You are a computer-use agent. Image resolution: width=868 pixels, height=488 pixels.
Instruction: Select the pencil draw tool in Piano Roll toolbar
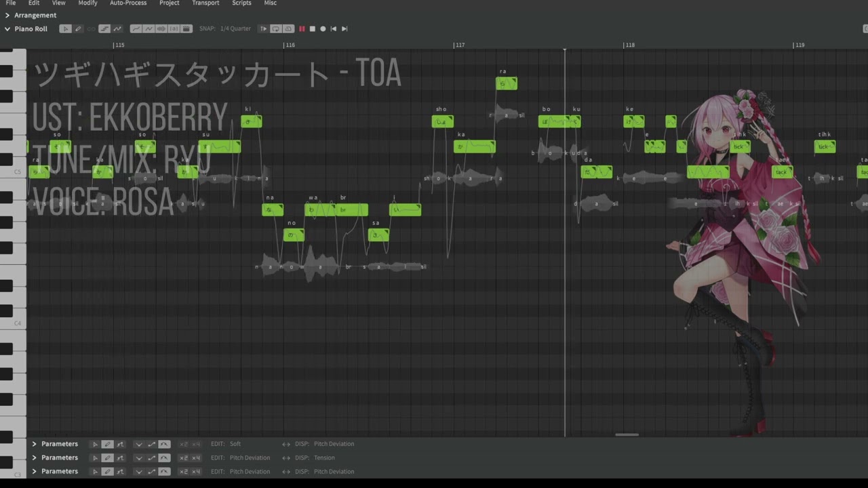click(x=78, y=28)
